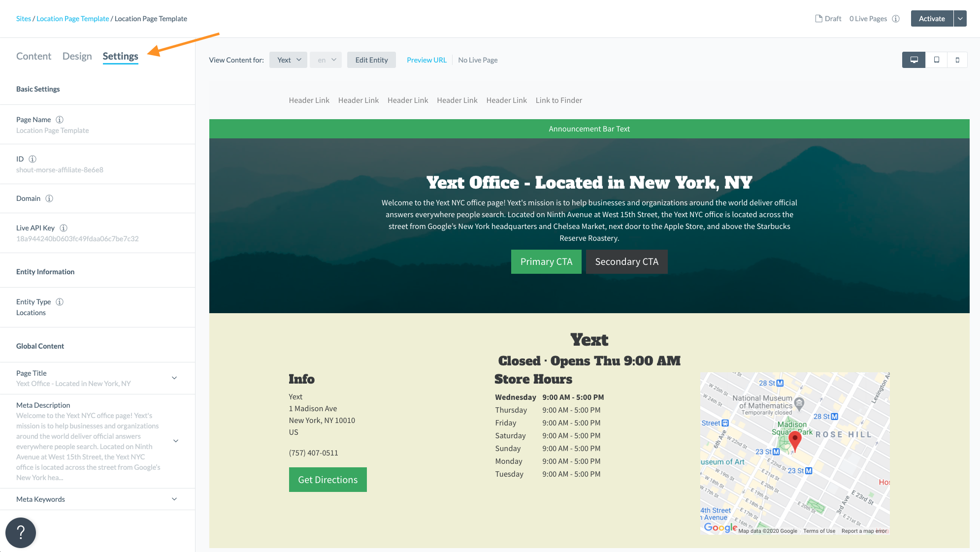
Task: Click the Entity Information heading
Action: [45, 272]
